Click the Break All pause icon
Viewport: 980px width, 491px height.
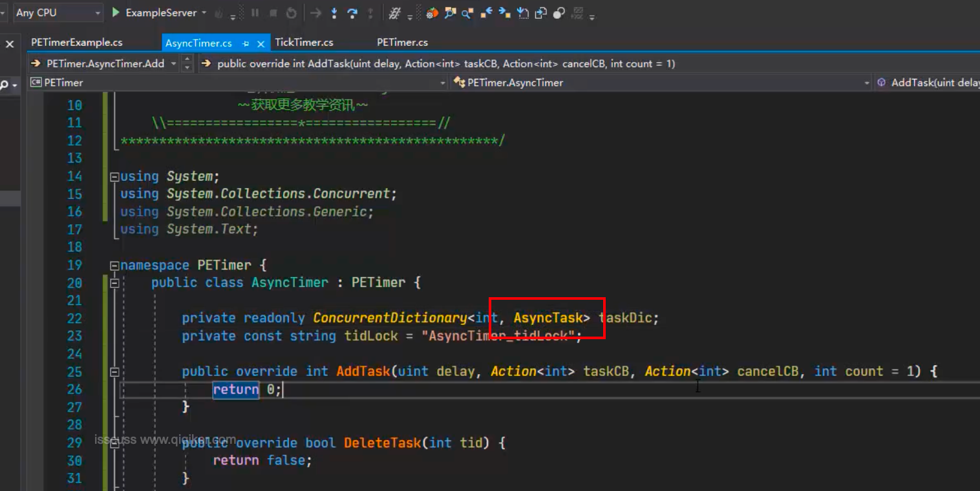tap(255, 12)
